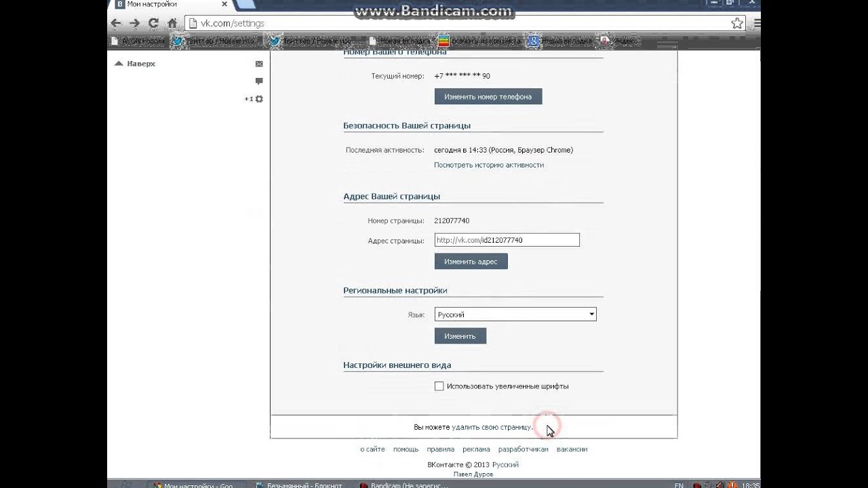Enable Использовать увеличенные шрифты checkbox

(439, 386)
